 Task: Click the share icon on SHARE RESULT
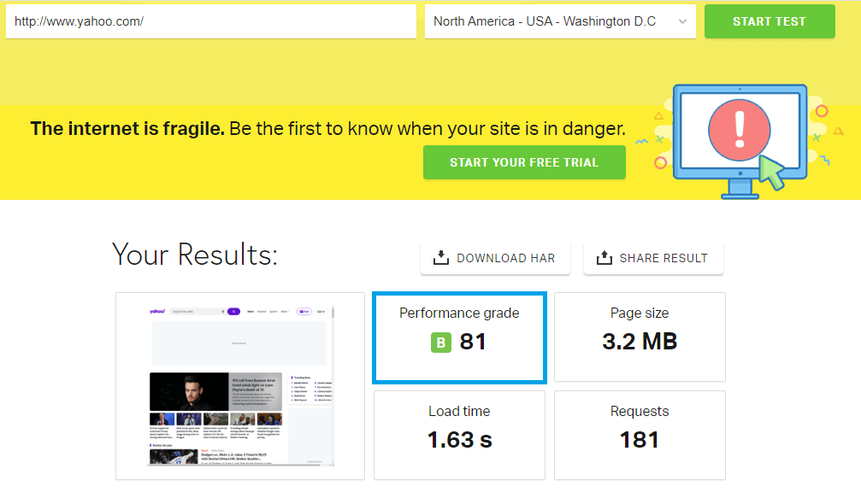click(x=606, y=257)
